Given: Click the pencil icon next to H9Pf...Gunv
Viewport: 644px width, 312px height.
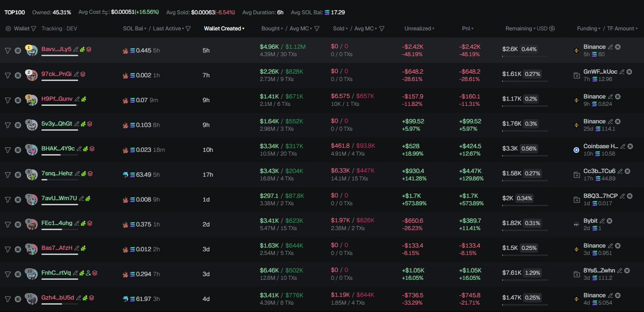Looking at the screenshot, I should click(x=77, y=99).
